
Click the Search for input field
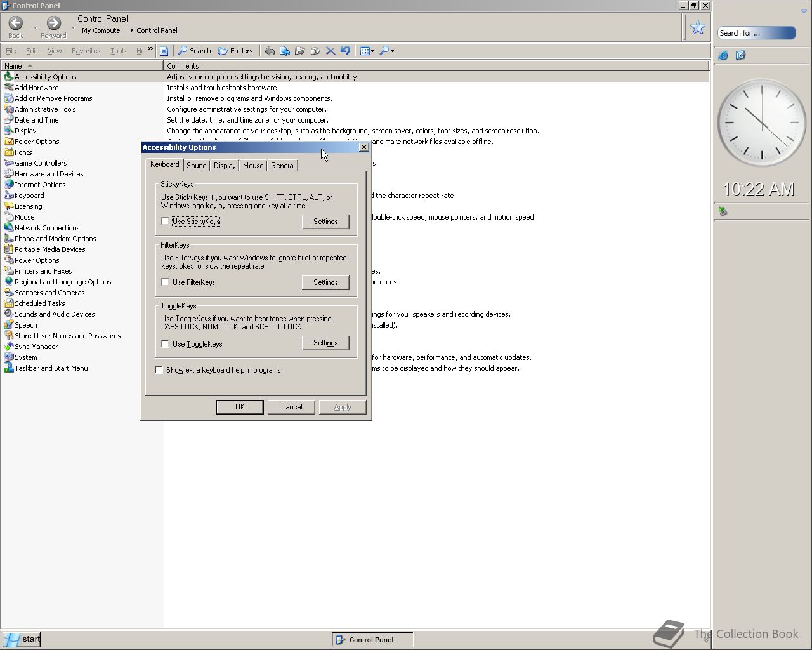pyautogui.click(x=756, y=33)
